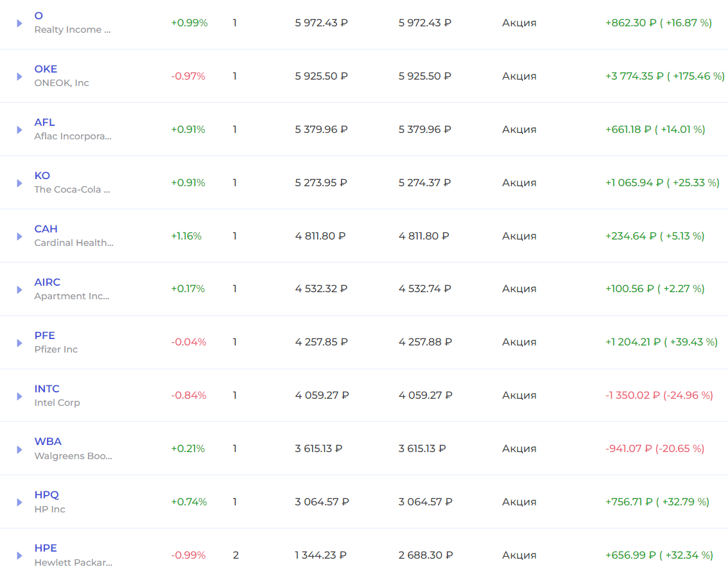Click the loss '-1 350.02 ₽ (-24.96 %)'
Screen dimensions: 728x576
[x=659, y=396]
